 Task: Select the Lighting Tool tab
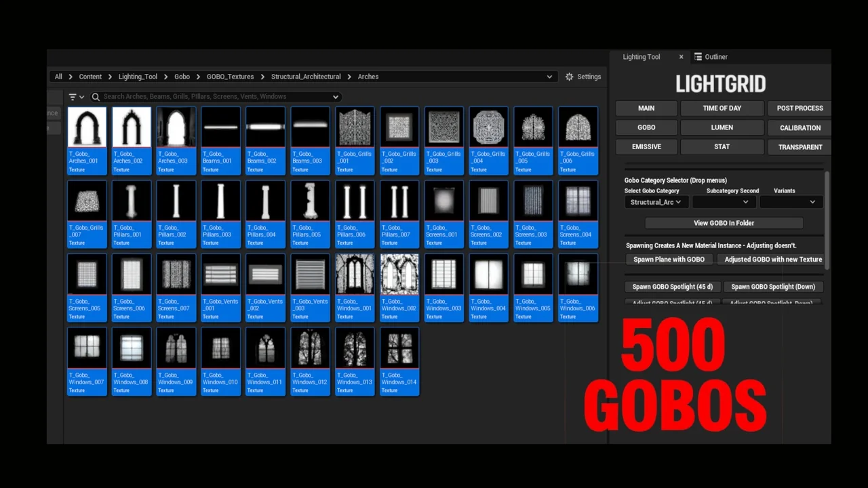pyautogui.click(x=641, y=56)
